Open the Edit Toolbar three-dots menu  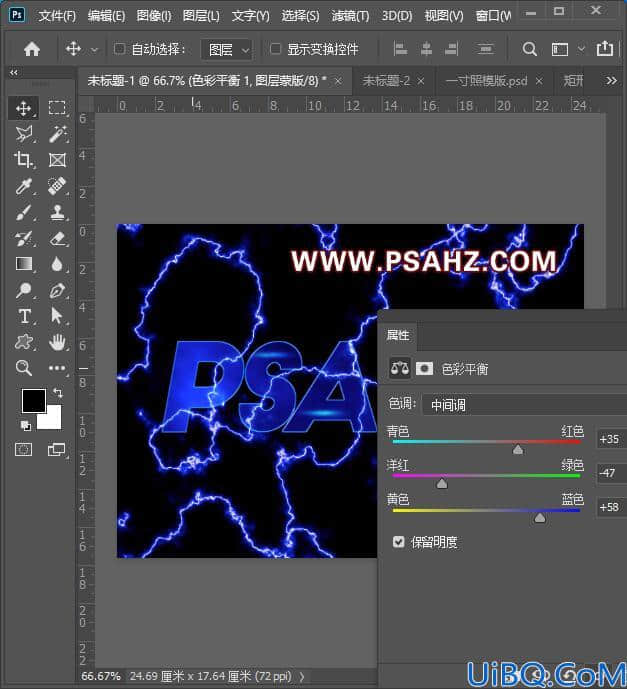(x=57, y=368)
